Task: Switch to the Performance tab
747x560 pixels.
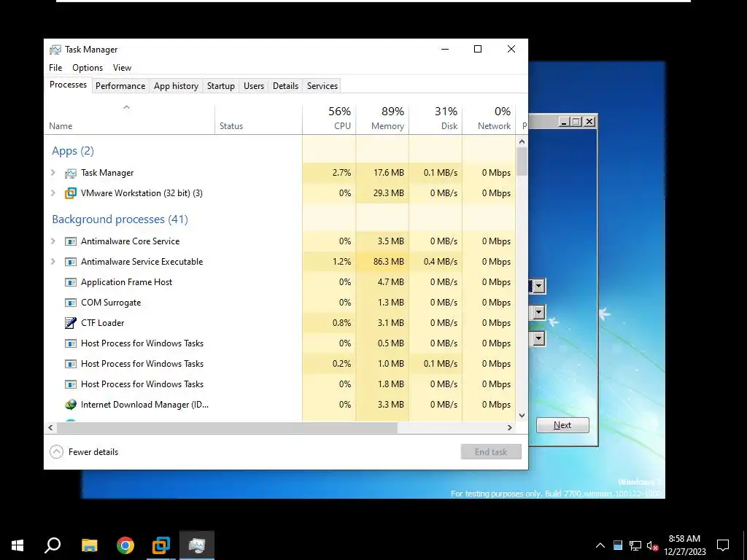Action: point(120,86)
